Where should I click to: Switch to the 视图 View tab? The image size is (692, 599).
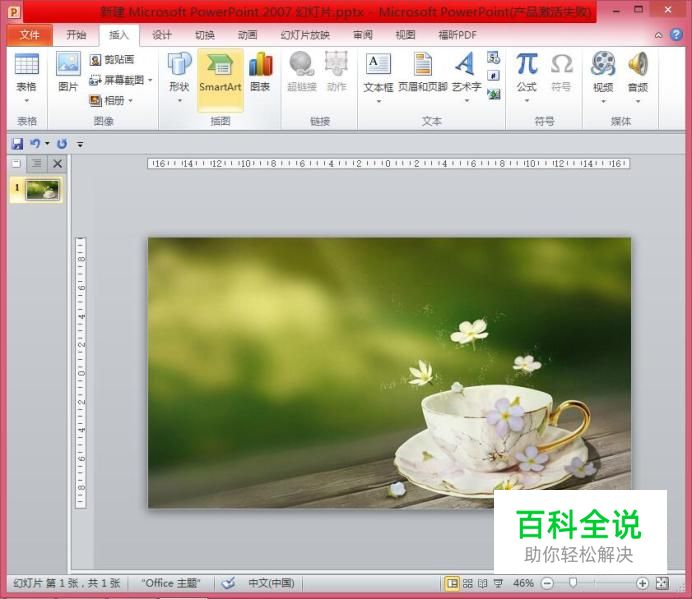click(x=405, y=35)
